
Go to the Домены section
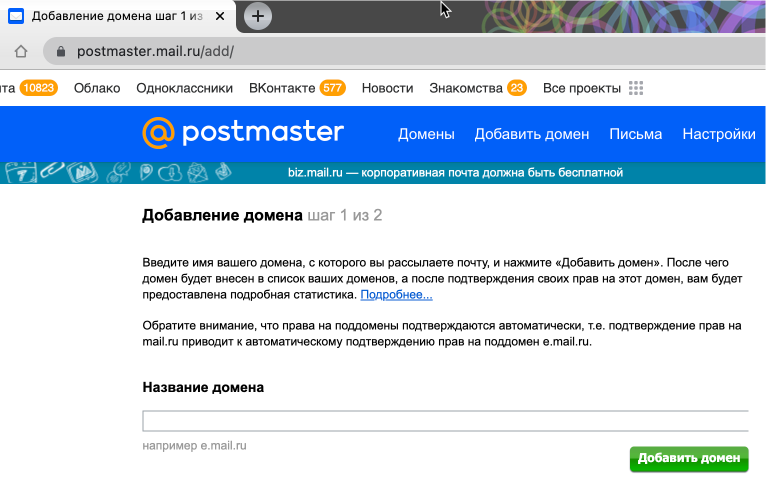426,134
